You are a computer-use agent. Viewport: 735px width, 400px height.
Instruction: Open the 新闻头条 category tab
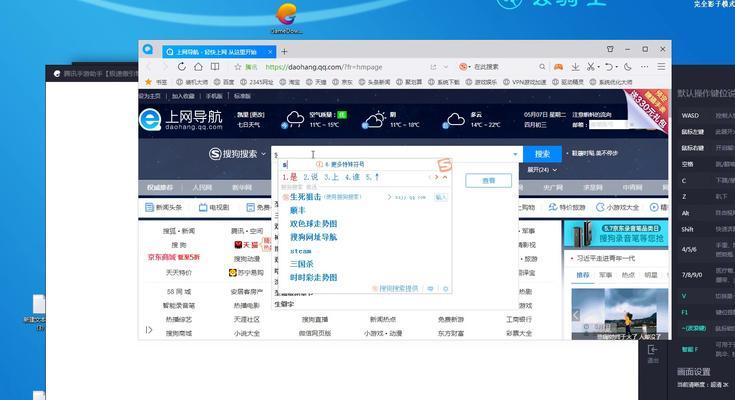pyautogui.click(x=163, y=207)
